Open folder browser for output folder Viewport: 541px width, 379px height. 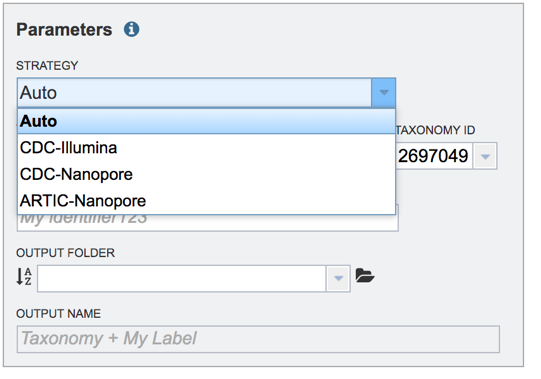point(365,275)
